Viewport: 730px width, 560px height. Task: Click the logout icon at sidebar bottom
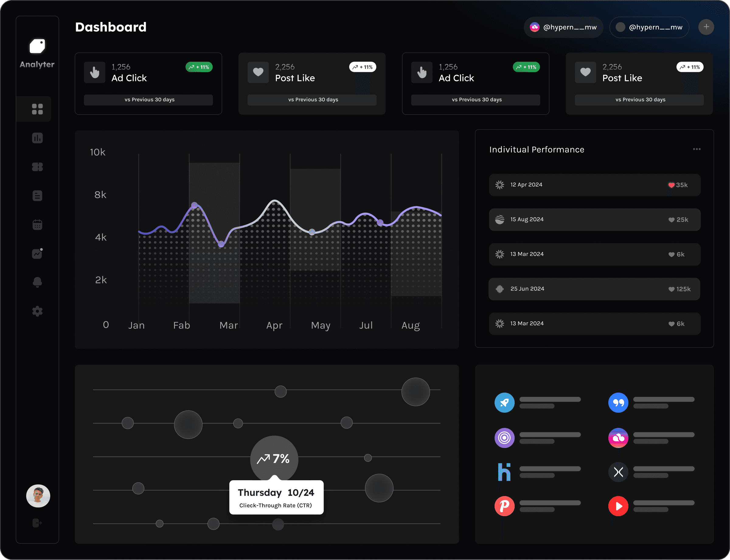pyautogui.click(x=37, y=522)
